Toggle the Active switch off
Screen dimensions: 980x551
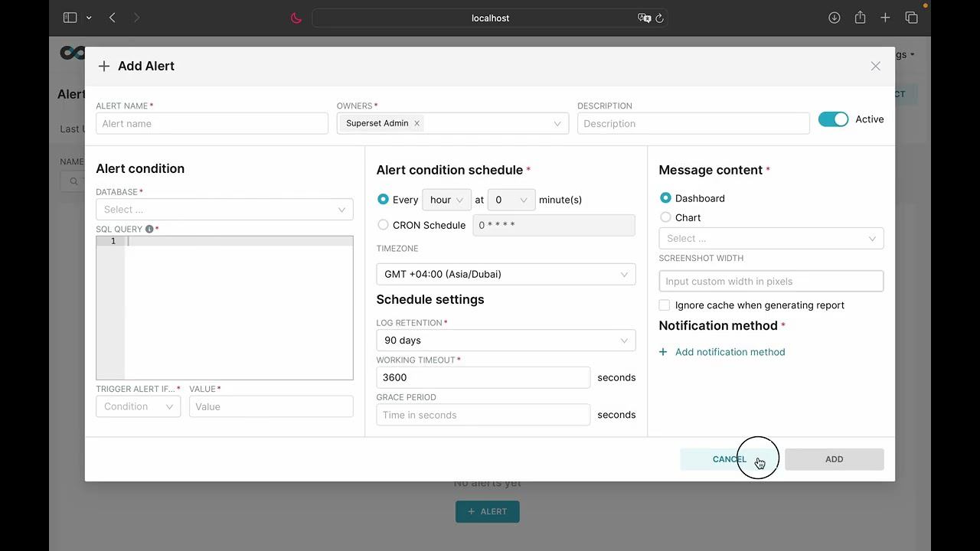pos(833,119)
